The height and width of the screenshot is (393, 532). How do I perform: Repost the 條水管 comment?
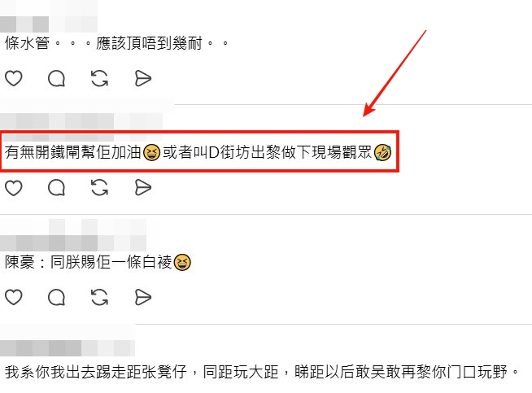click(99, 78)
